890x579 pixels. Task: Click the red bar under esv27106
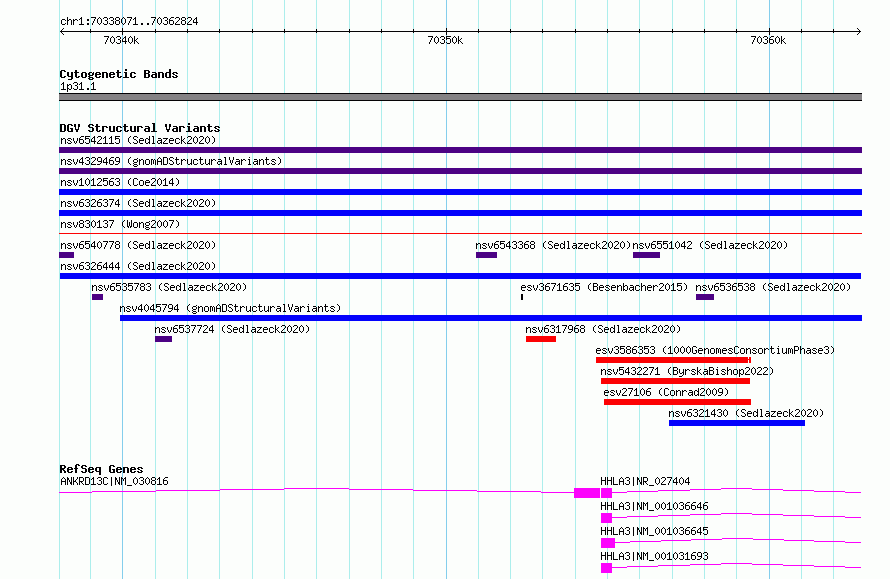coord(677,402)
